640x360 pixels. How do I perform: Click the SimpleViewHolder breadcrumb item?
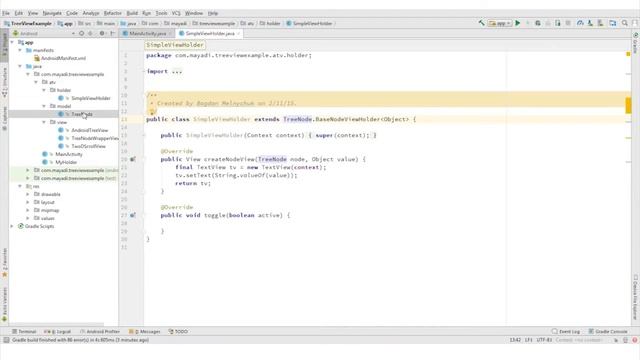point(309,23)
